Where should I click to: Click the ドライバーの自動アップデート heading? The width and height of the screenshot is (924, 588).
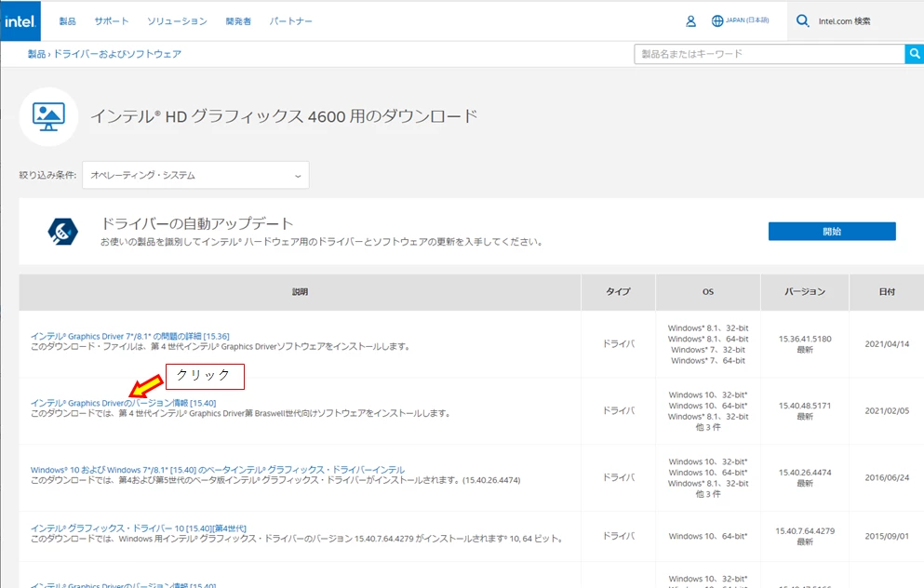(197, 224)
